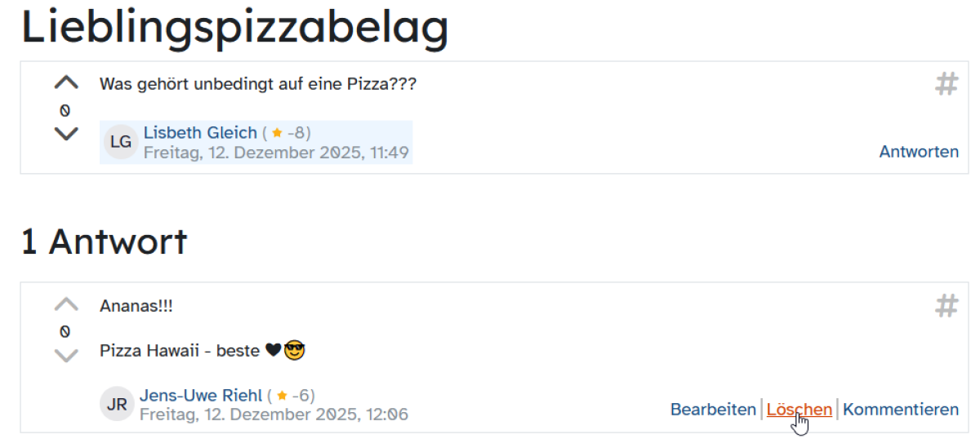Click the question's vote count

coord(65,110)
